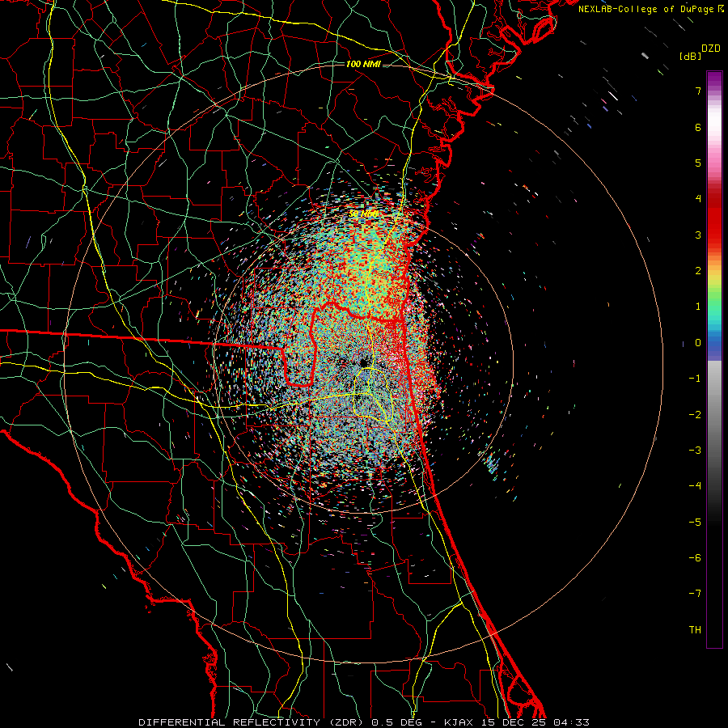
Task: Click the 3 value on the color scale
Action: [x=698, y=235]
